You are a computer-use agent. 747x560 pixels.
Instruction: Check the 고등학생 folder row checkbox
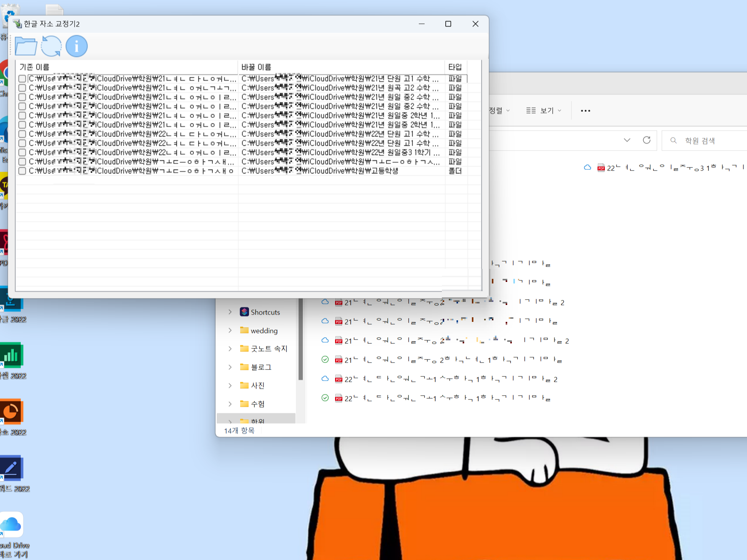[x=22, y=171]
